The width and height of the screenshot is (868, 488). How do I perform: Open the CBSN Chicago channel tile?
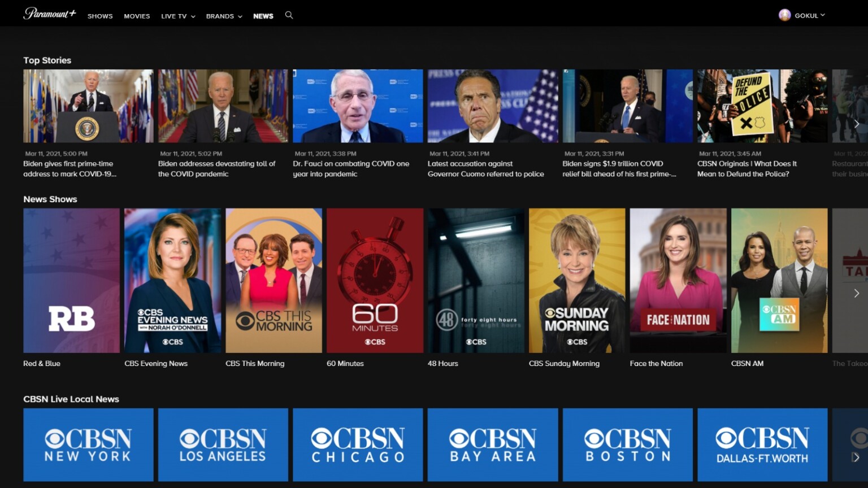pos(358,445)
